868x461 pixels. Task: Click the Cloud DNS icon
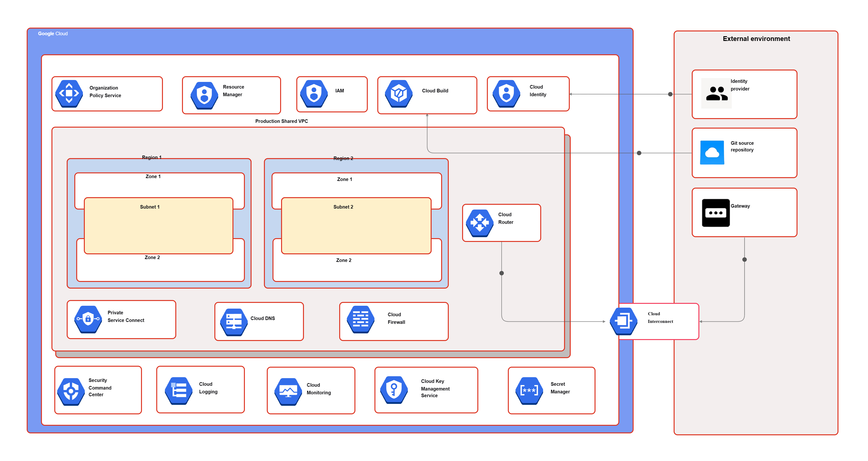(x=234, y=322)
